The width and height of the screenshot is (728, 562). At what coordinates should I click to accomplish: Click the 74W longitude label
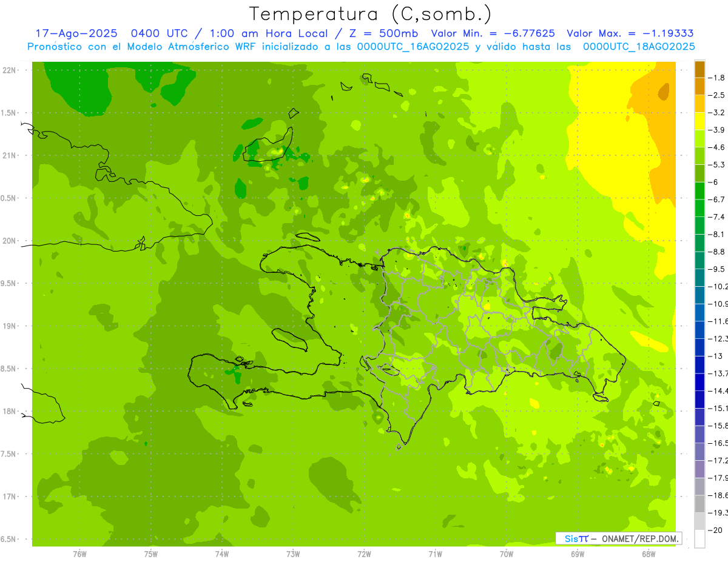pyautogui.click(x=222, y=554)
